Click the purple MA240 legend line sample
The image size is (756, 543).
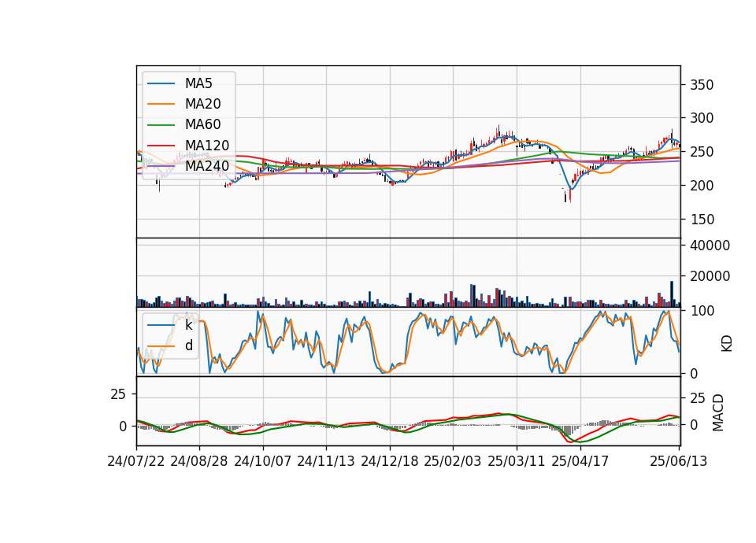click(x=161, y=166)
